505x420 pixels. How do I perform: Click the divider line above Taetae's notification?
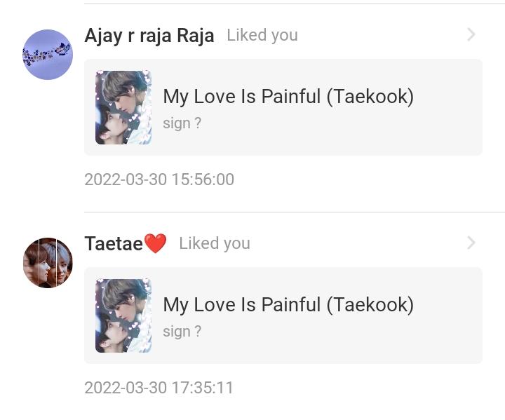[x=295, y=212]
